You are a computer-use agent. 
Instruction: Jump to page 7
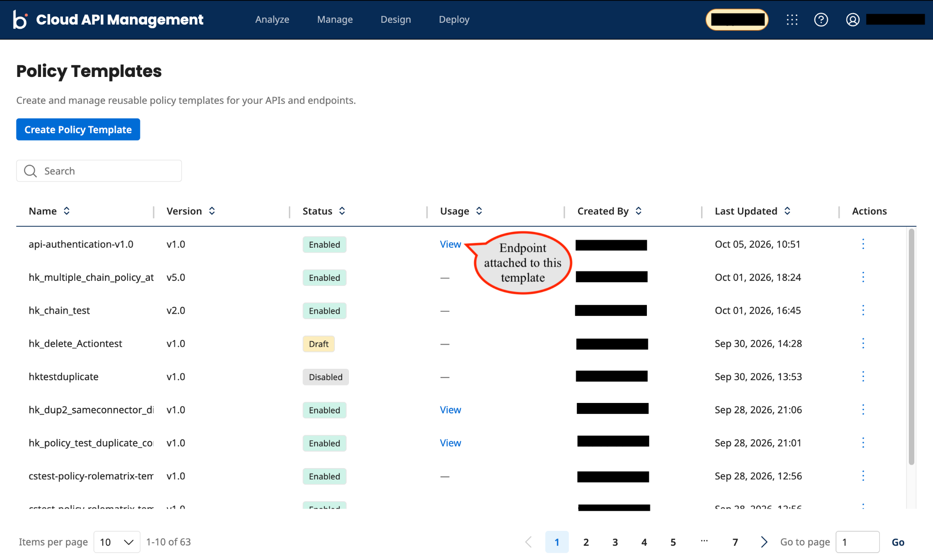[x=735, y=542]
